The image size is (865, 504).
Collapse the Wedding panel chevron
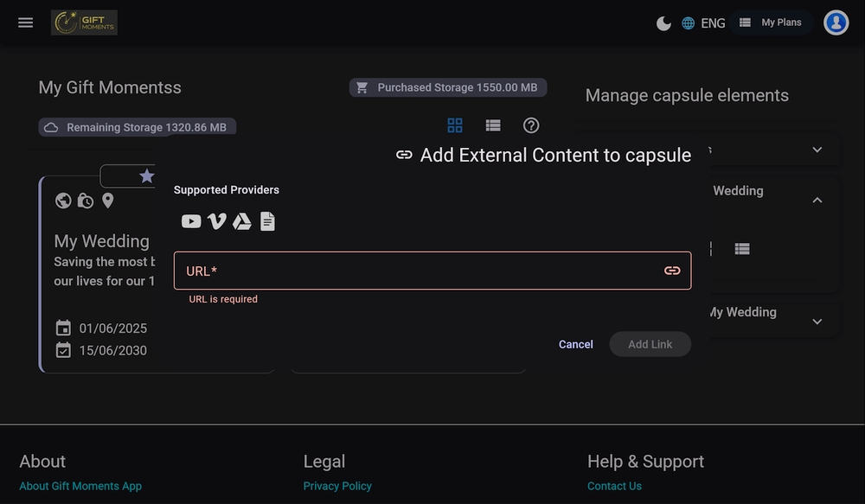[x=817, y=200]
